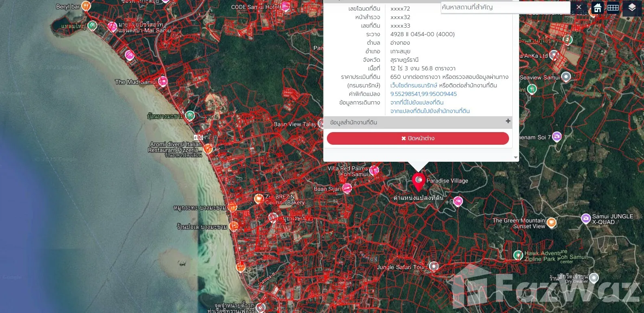This screenshot has height=313, width=644.
Task: Select The Mud Samui hotel marker
Action: (x=163, y=81)
